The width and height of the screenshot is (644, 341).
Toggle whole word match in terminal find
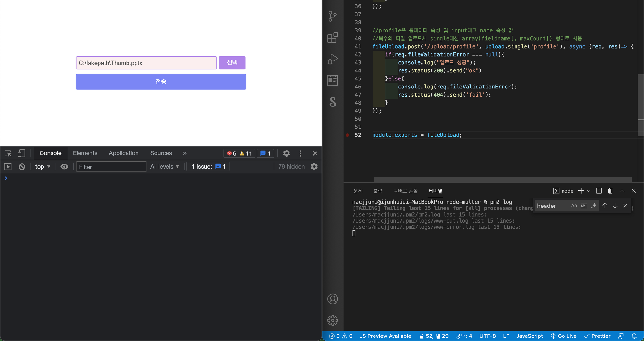[583, 206]
